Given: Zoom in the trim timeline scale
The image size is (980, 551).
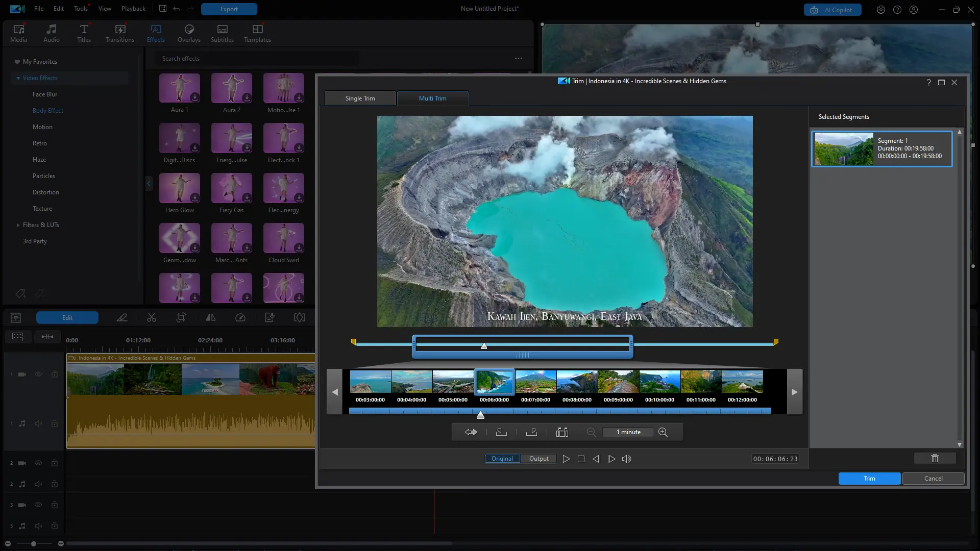Looking at the screenshot, I should tap(663, 432).
